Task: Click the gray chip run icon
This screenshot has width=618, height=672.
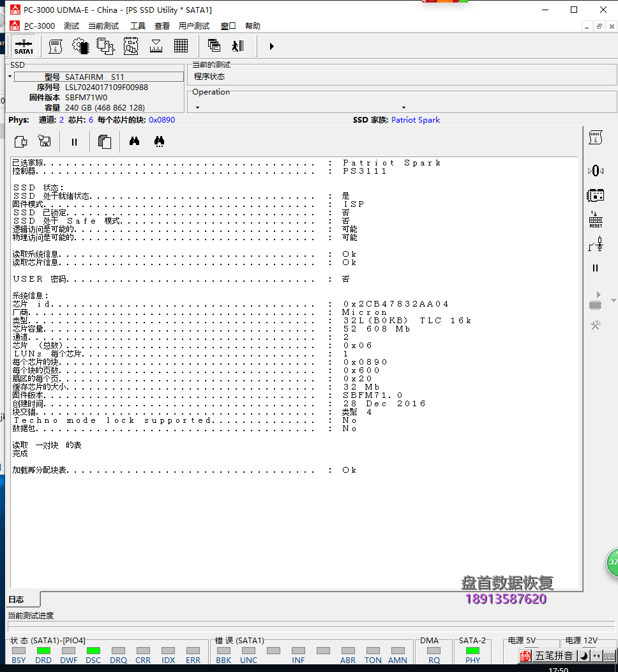Action: click(595, 302)
